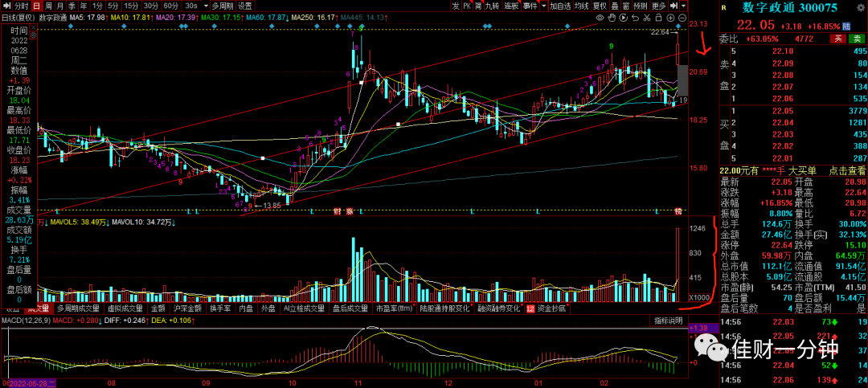Viewport: 868px width, 388px height.
Task: Select the hand pan tool icon
Action: (612, 18)
